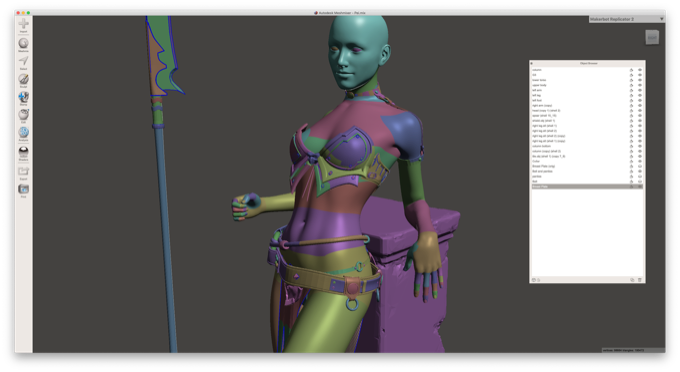Duplicate object using copy icon
Viewport: 680px width, 372px height.
(x=632, y=280)
